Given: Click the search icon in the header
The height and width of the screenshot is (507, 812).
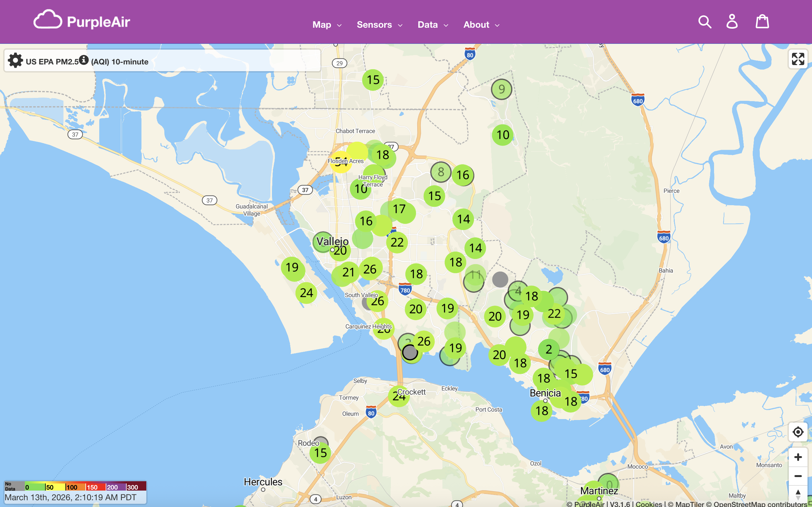Looking at the screenshot, I should click(x=704, y=22).
